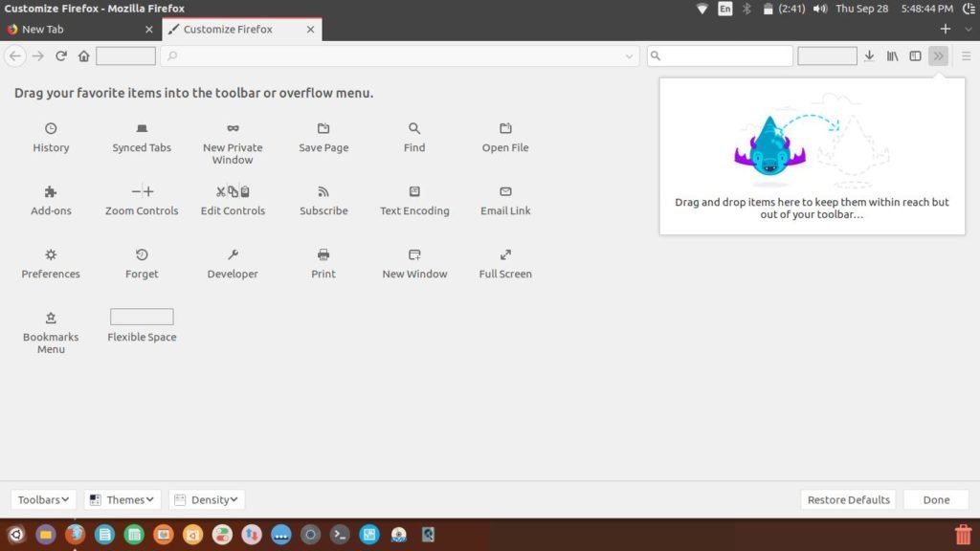Open the Downloads arrow in the toolbar
The width and height of the screenshot is (980, 551).
[869, 55]
